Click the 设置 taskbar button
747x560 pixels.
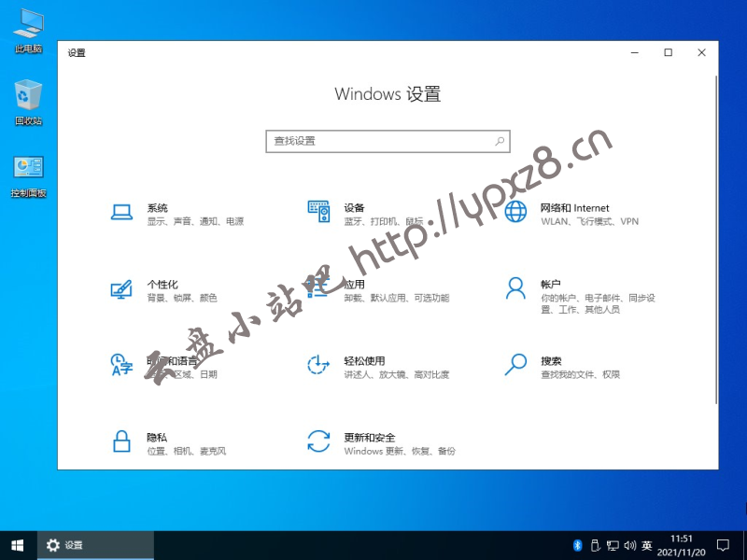[x=96, y=545]
